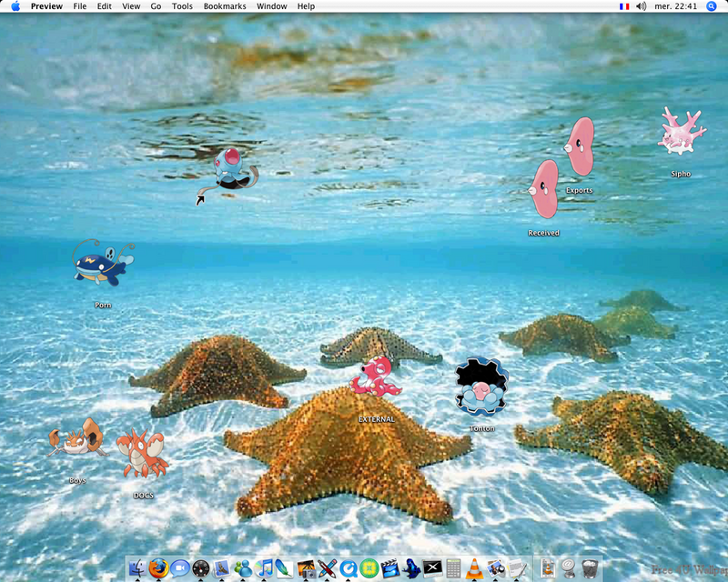Open the Go menu

(156, 6)
